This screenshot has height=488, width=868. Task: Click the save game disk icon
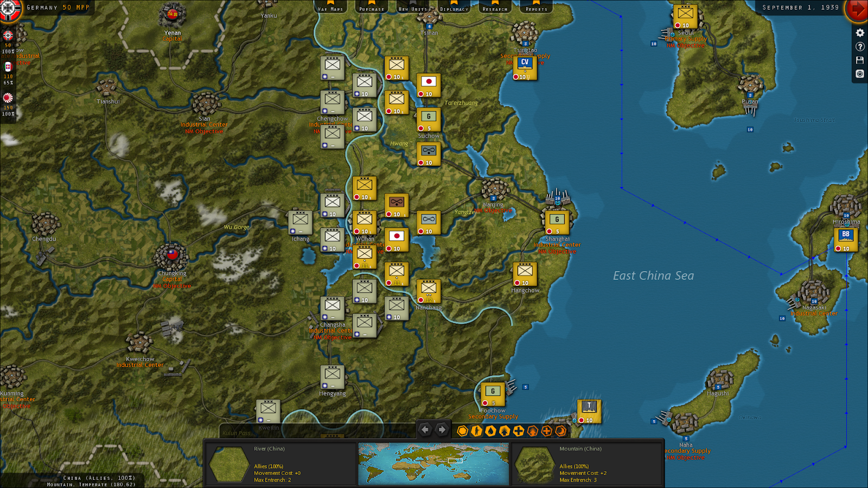click(860, 60)
